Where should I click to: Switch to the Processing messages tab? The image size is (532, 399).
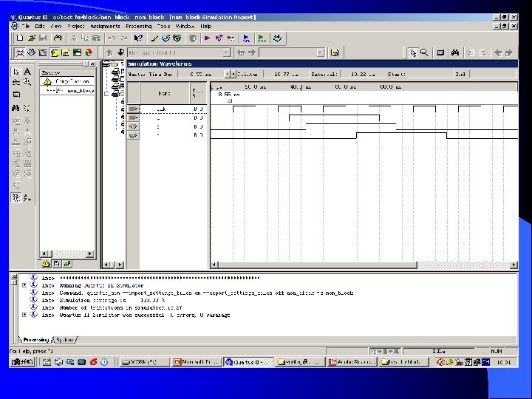pos(35,340)
